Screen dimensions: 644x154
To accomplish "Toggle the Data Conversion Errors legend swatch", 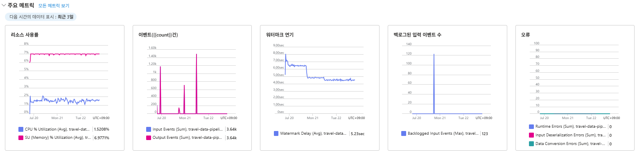I will click(x=531, y=144).
